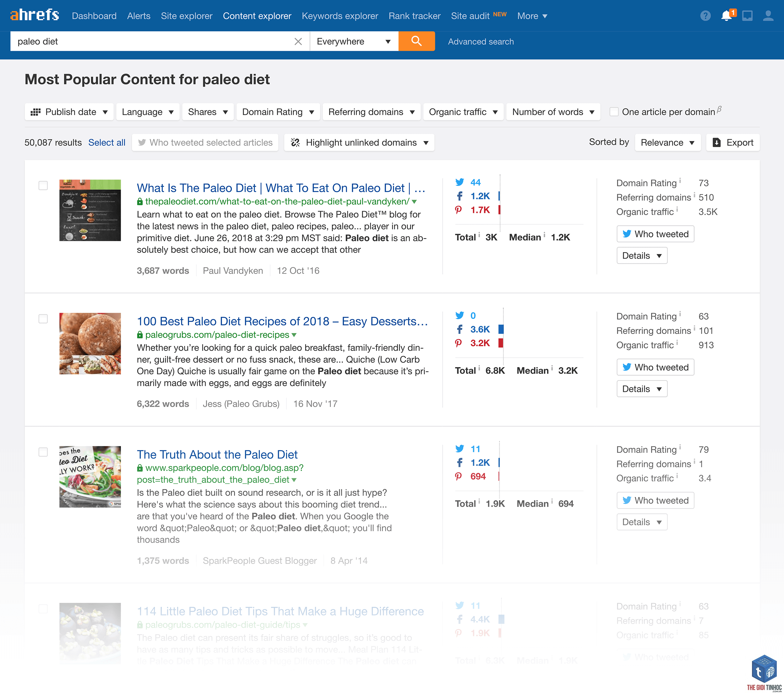Image resolution: width=784 pixels, height=693 pixels.
Task: Open Rank tracker
Action: (415, 16)
